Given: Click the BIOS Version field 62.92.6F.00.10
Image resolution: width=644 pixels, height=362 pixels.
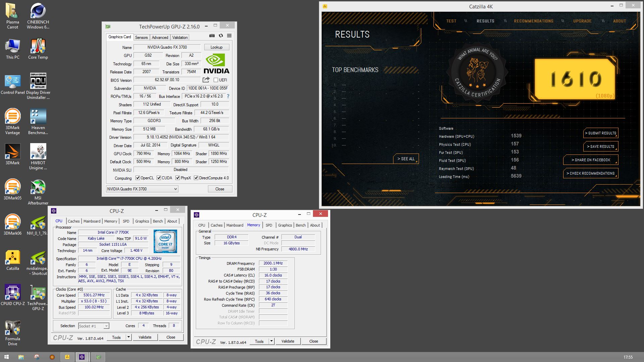Looking at the screenshot, I should [167, 80].
